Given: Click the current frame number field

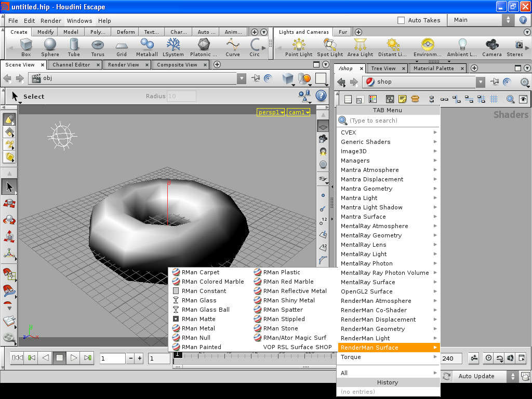Looking at the screenshot, I should click(112, 358).
